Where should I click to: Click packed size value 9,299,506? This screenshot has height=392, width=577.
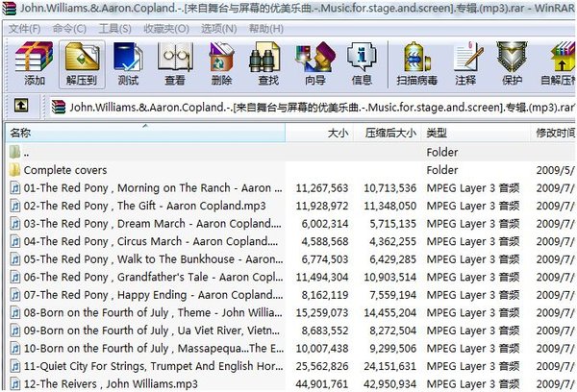point(393,349)
